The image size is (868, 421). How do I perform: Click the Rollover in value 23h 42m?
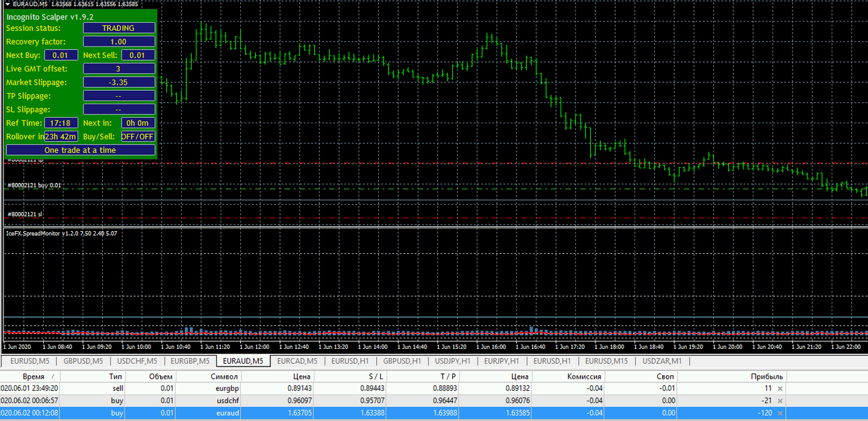tap(61, 136)
